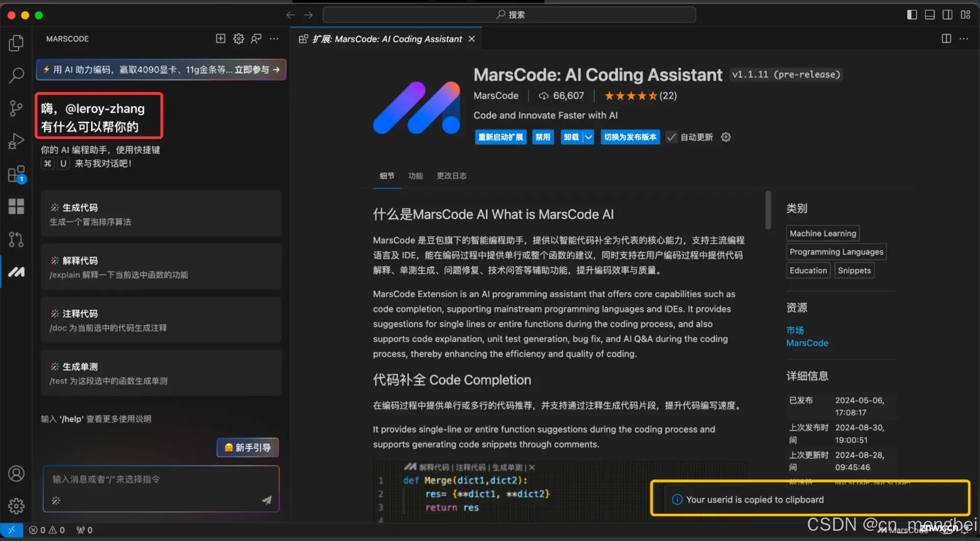Click the remote window status bar icon
980x541 pixels.
[x=11, y=530]
